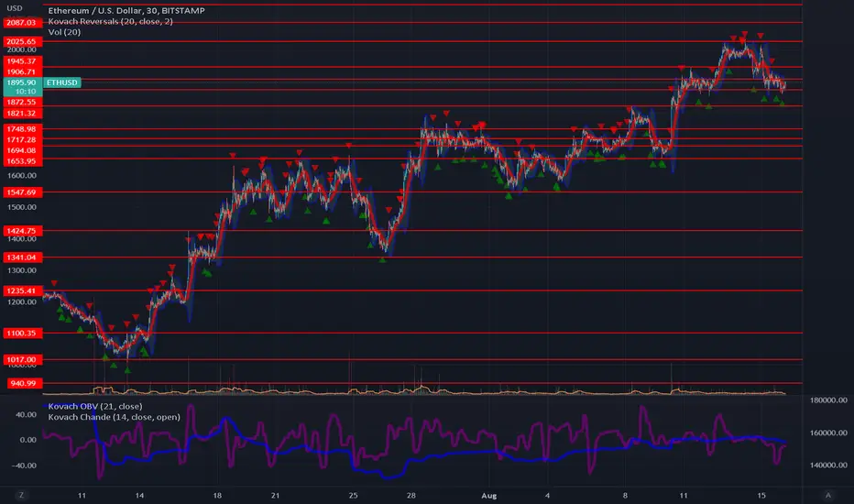Select the 1694.08 level label
Screen dimensions: 854x504
click(x=22, y=150)
